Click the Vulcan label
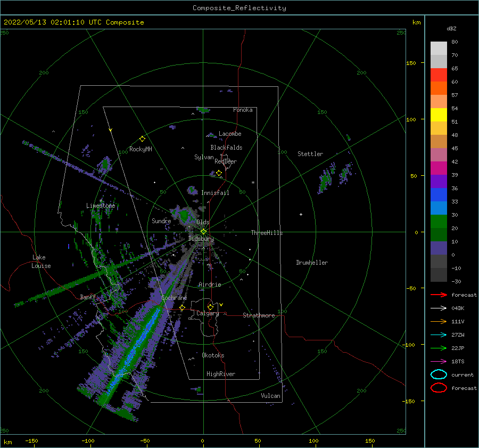479x448 pixels. coord(270,396)
